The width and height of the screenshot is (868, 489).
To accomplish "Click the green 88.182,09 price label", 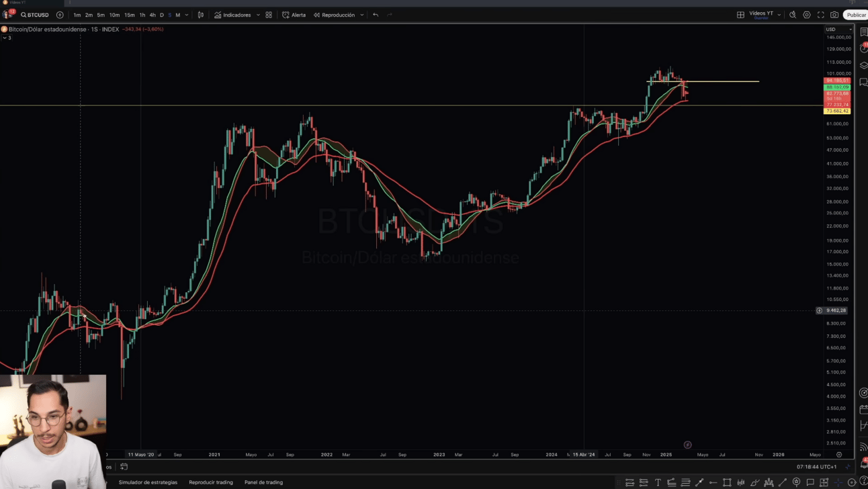I will click(837, 87).
